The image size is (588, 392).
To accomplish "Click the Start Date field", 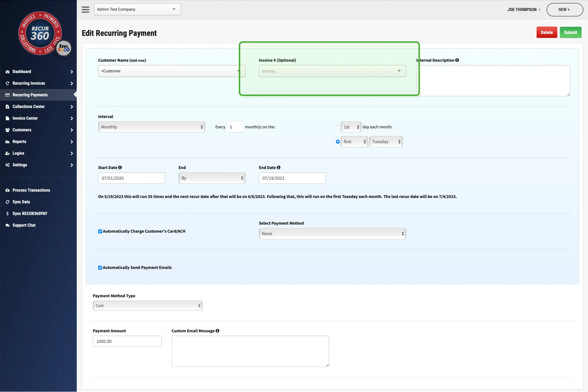I will [132, 178].
